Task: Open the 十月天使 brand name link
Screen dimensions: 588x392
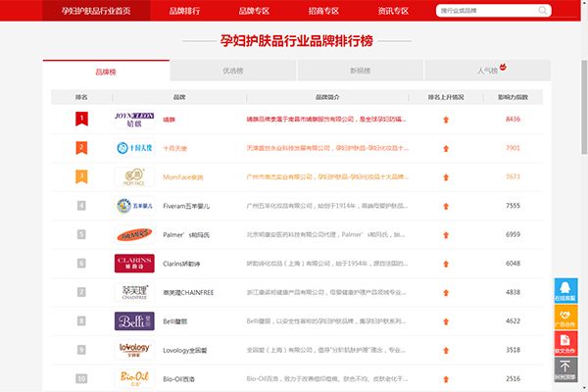Action: pos(174,149)
